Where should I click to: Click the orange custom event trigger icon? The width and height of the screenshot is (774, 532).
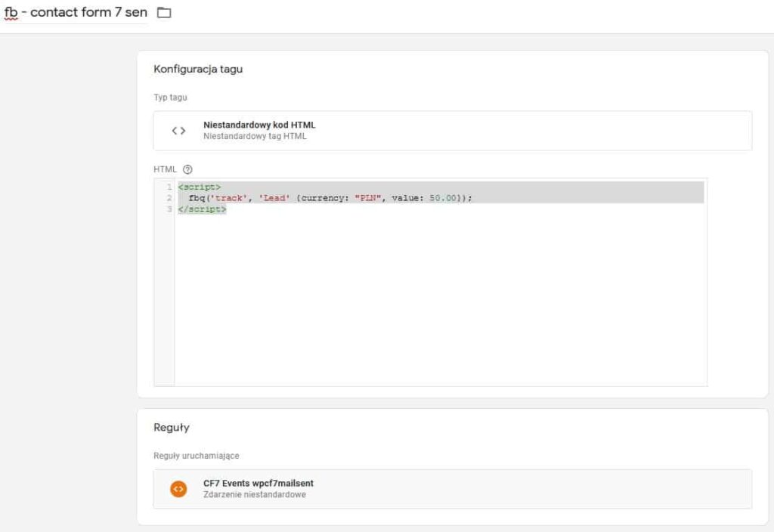pyautogui.click(x=178, y=489)
